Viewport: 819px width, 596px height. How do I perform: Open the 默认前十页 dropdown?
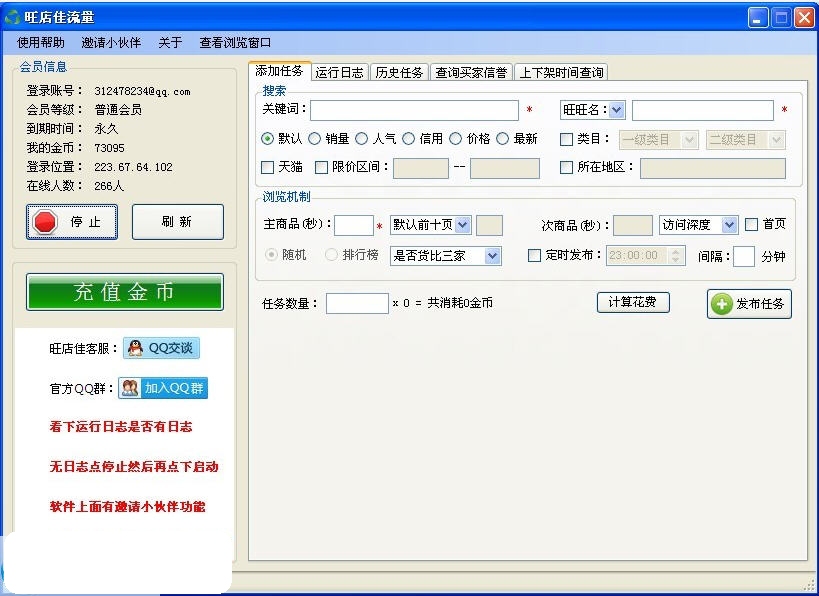463,225
